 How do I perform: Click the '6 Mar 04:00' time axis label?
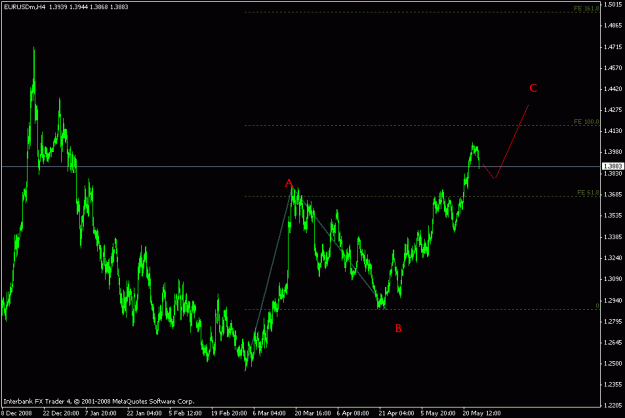[x=269, y=413]
